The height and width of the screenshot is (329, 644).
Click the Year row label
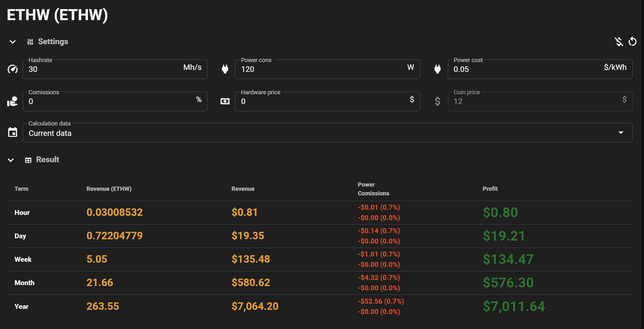click(x=21, y=307)
